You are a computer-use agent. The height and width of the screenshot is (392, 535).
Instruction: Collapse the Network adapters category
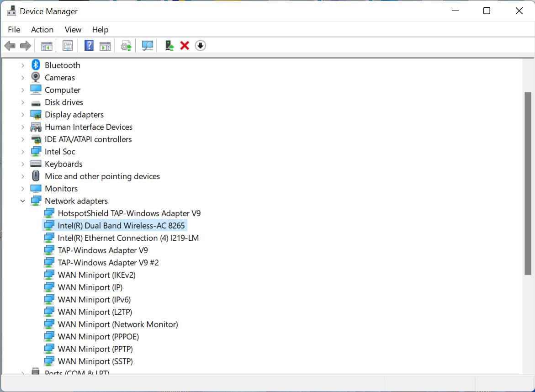pyautogui.click(x=23, y=201)
